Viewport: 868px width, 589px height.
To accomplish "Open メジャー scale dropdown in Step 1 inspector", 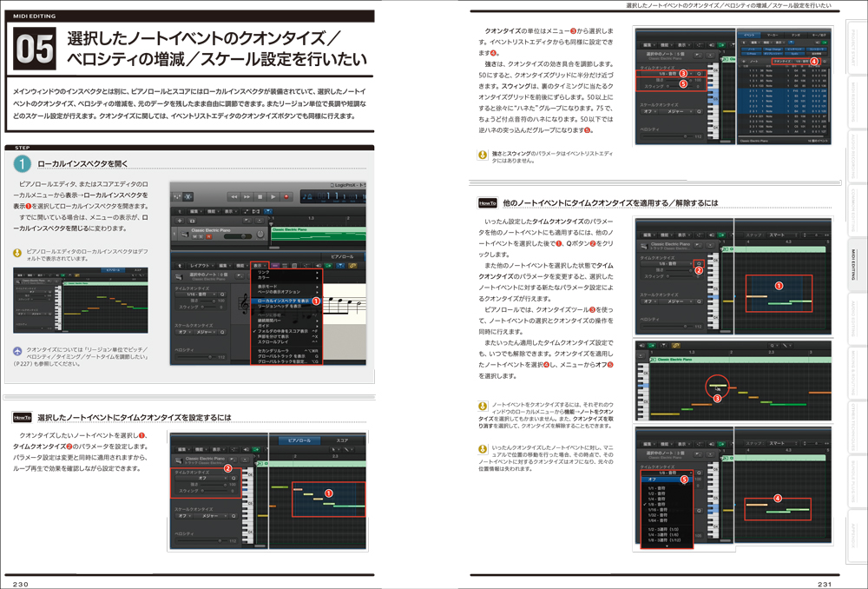I will [x=205, y=332].
